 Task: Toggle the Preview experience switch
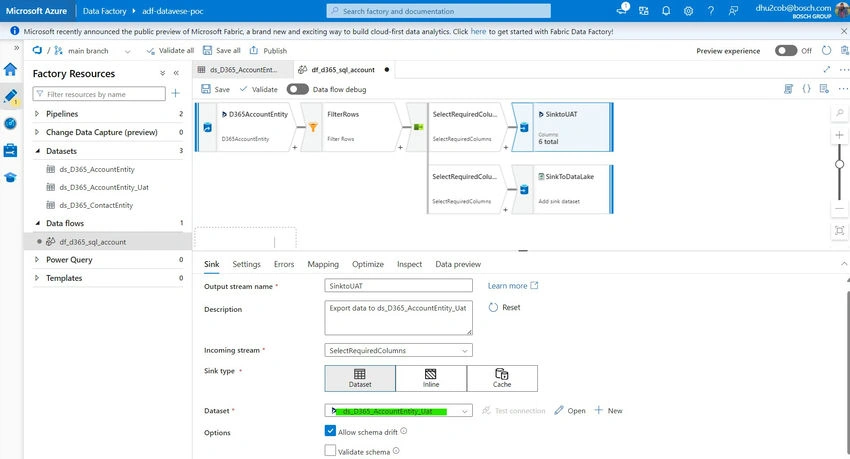[x=785, y=50]
